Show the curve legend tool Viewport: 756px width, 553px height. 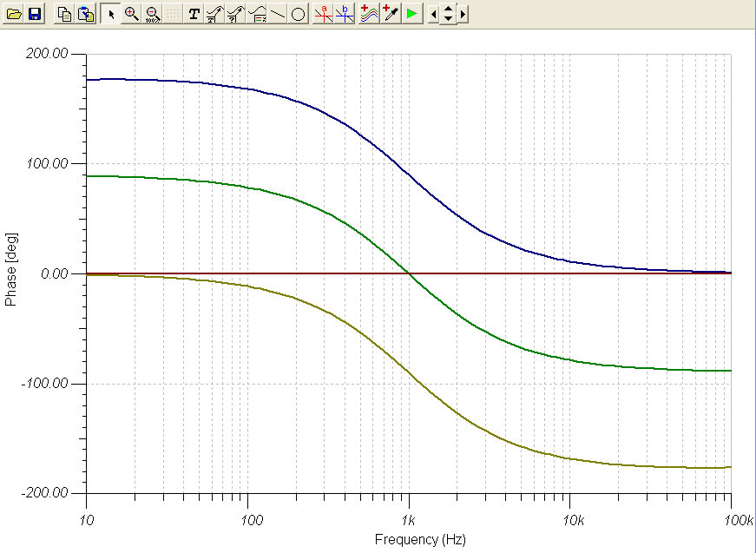pyautogui.click(x=257, y=14)
